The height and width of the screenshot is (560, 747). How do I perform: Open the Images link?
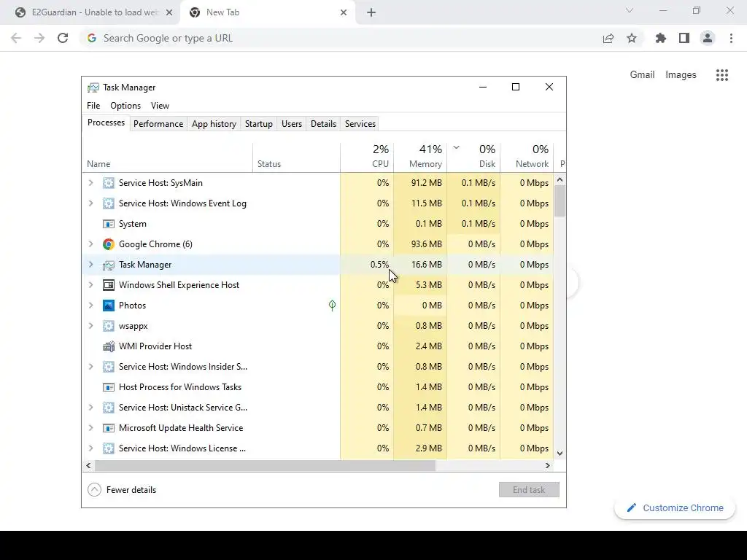pos(681,75)
